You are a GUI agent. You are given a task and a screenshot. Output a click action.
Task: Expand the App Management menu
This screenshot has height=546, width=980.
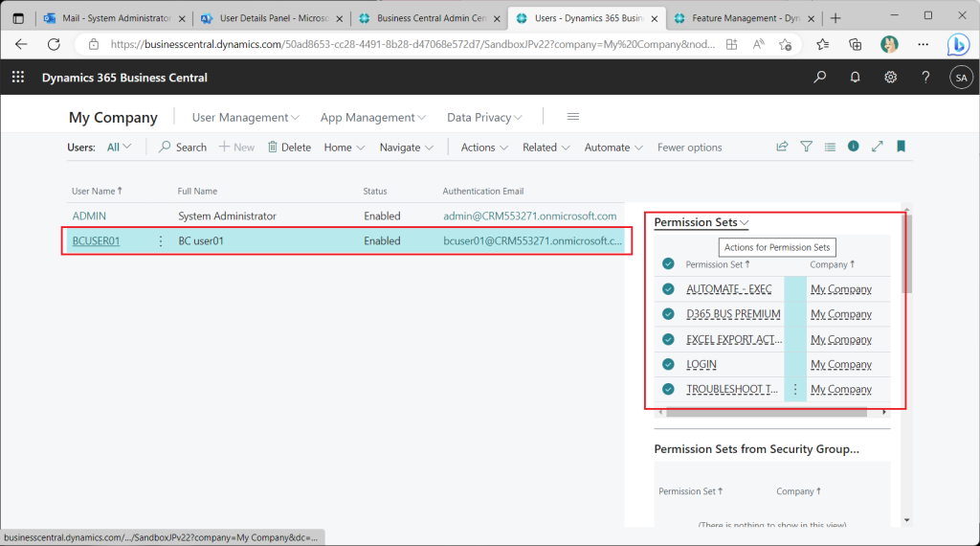(373, 117)
